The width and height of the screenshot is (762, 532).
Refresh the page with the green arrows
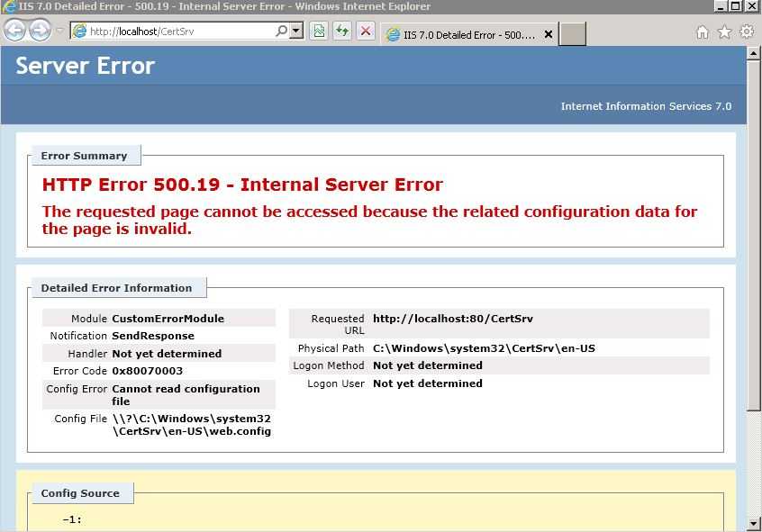point(342,32)
